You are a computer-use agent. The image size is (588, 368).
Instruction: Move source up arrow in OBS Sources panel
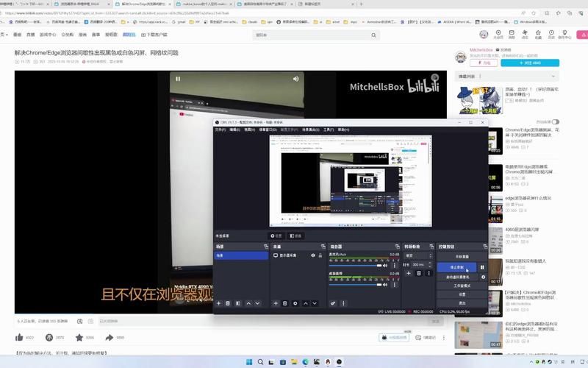tap(306, 303)
